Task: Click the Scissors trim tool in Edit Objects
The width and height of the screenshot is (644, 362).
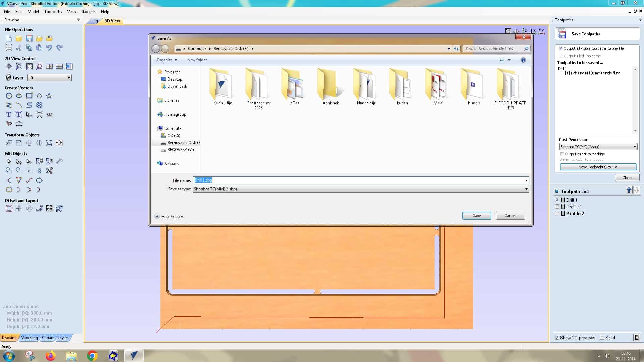Action: 49,171
